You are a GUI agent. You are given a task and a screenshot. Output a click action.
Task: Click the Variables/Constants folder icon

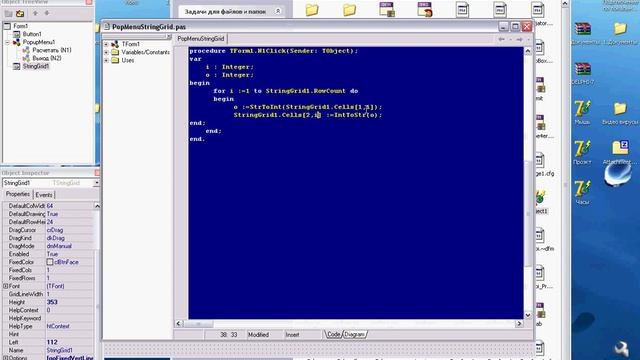(115, 52)
